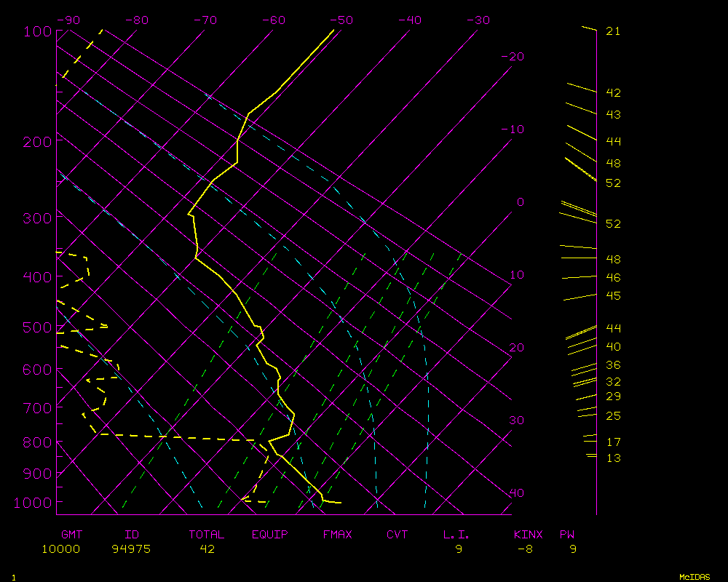Click the wind speed value 36
Screen dimensions: 728x582
coord(613,365)
